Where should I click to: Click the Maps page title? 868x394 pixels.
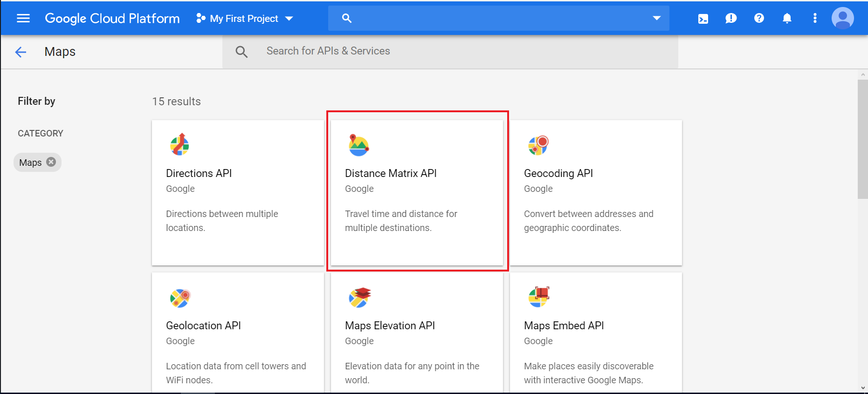[60, 52]
